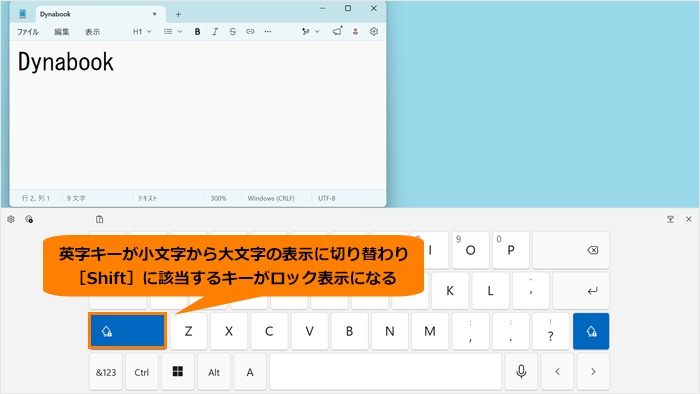Tap the M key
The image size is (700, 394).
(430, 331)
